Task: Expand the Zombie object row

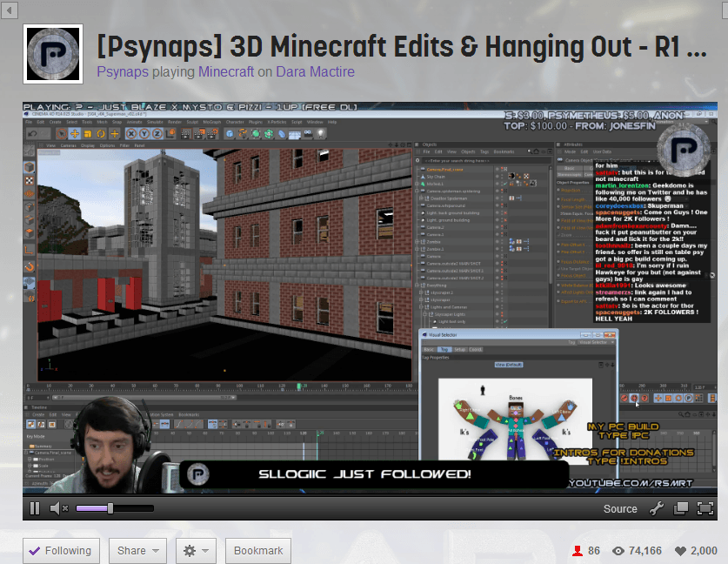Action: [x=417, y=242]
